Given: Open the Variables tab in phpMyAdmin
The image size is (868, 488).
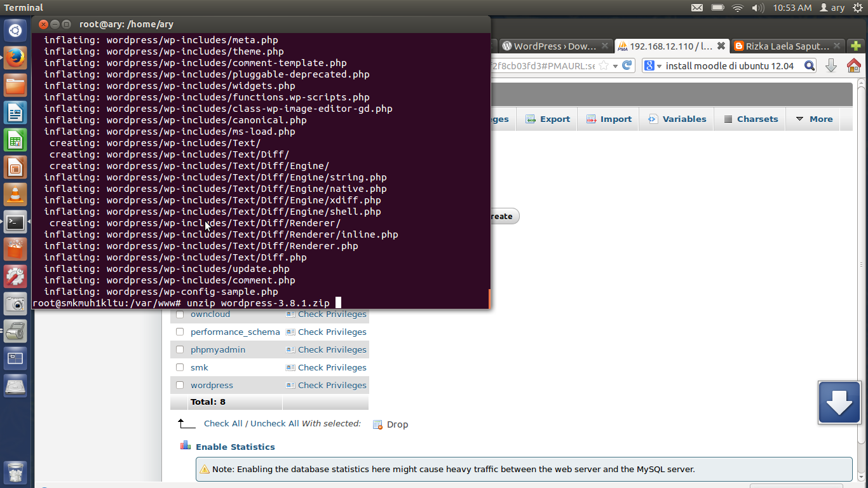Looking at the screenshot, I should click(677, 119).
